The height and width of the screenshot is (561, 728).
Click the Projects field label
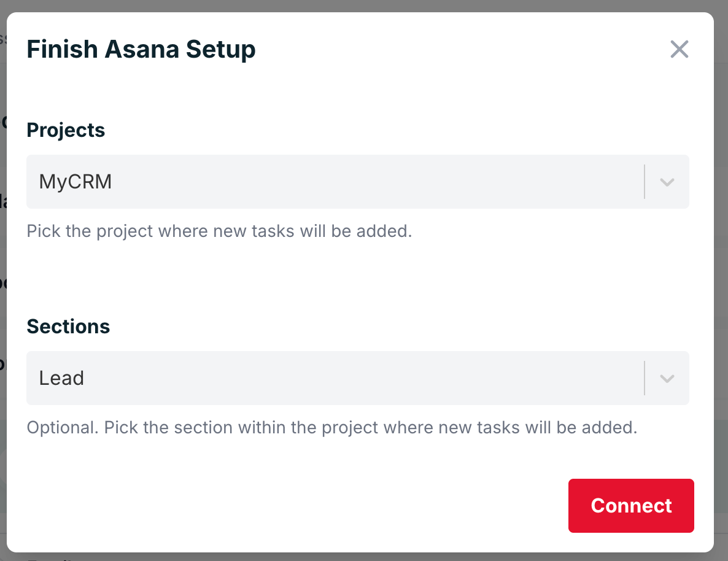click(66, 130)
